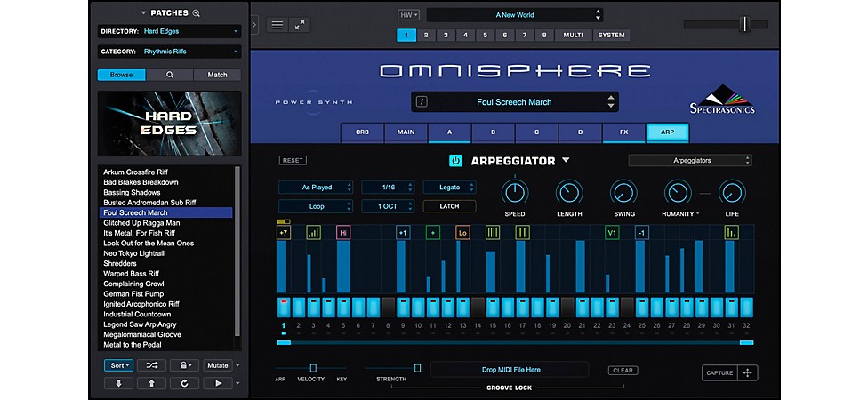Enable the LATCH toggle
This screenshot has width=868, height=400.
pyautogui.click(x=449, y=206)
